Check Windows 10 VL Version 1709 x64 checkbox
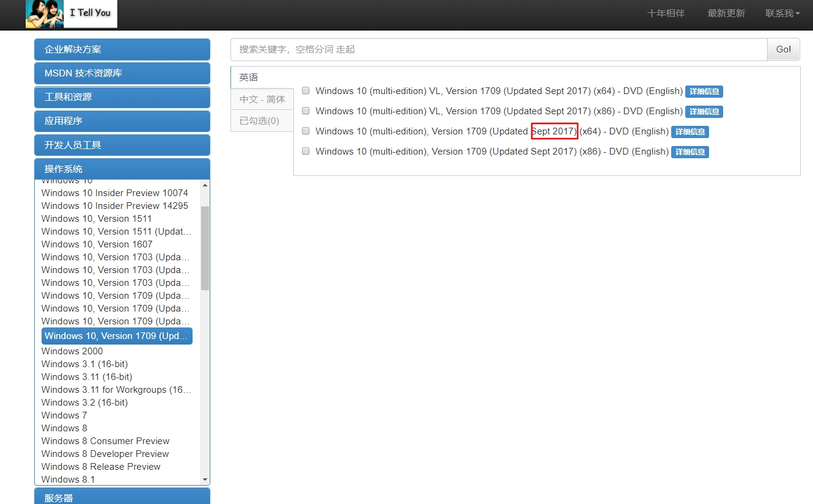 [x=306, y=90]
